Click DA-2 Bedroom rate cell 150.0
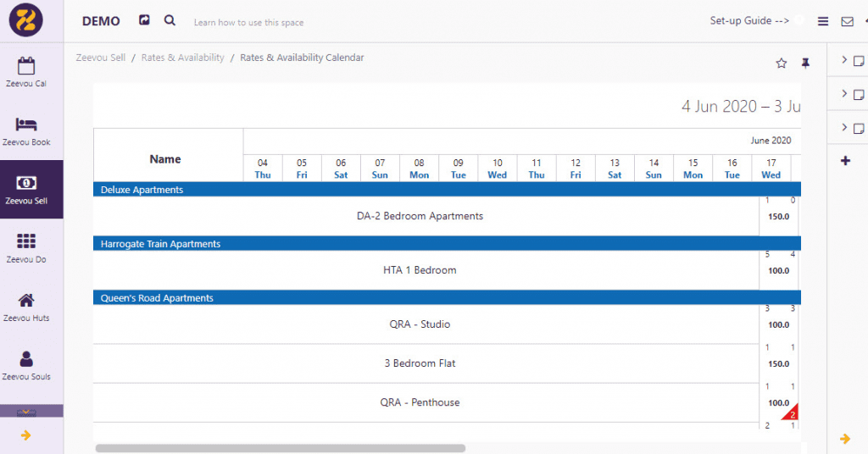Viewport: 868px width, 454px height. click(779, 216)
